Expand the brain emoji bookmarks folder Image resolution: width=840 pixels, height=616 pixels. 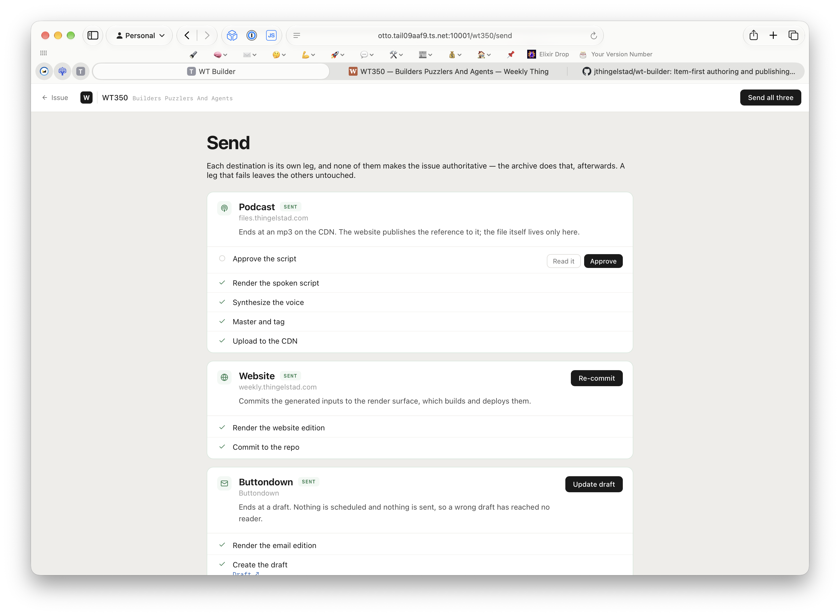pos(220,54)
